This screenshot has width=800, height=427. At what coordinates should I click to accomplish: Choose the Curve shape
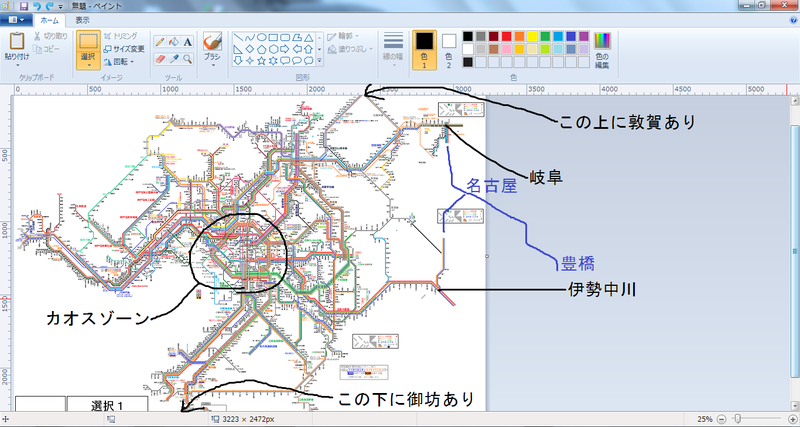(250, 38)
